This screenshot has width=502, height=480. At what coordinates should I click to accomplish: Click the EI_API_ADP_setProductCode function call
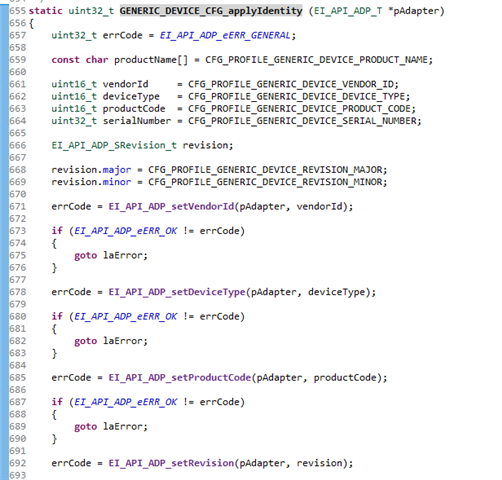(x=180, y=378)
